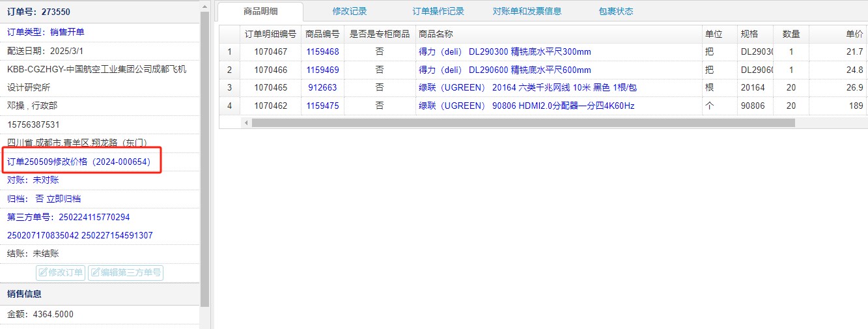
Task: Open product number 912663 link
Action: click(x=322, y=87)
